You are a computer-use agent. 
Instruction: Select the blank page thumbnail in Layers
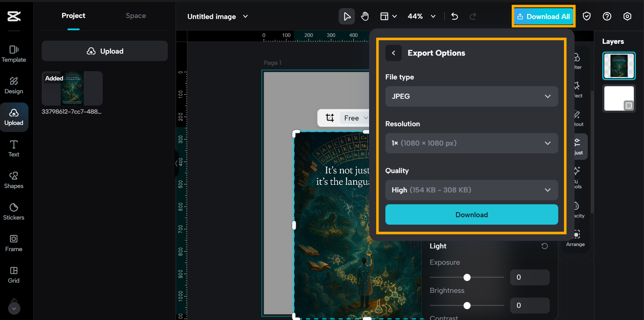pyautogui.click(x=619, y=98)
